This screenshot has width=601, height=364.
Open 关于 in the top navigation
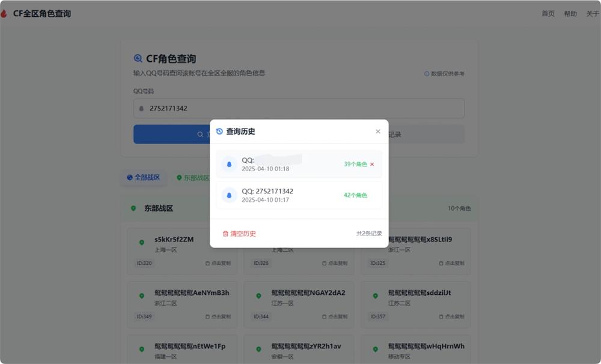coord(593,14)
